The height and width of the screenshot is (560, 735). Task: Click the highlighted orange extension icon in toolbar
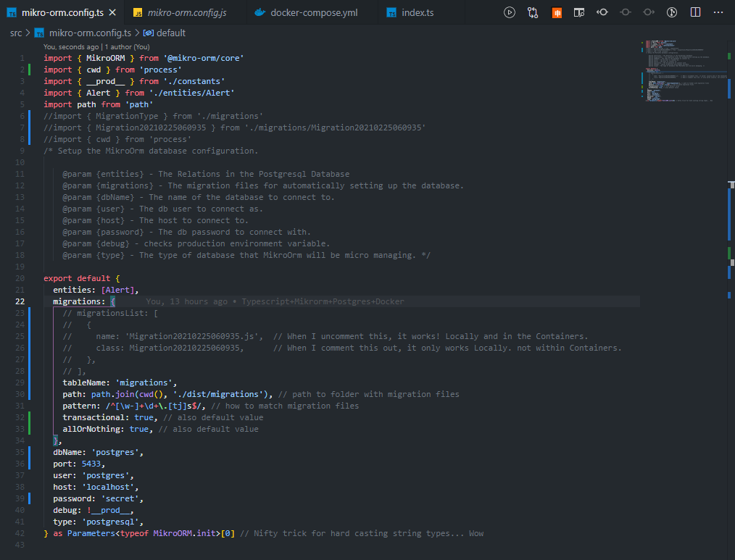(x=557, y=12)
